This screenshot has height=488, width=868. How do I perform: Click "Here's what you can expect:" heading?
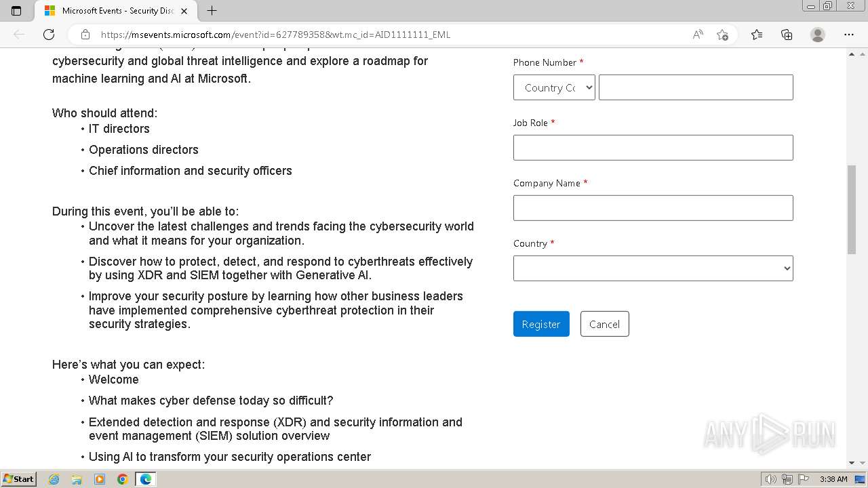pos(128,365)
